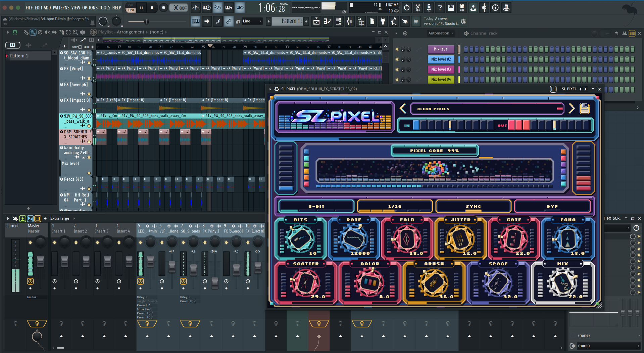Toggle PAT/SONG mode switch
The image size is (644, 353).
pyautogui.click(x=131, y=7)
